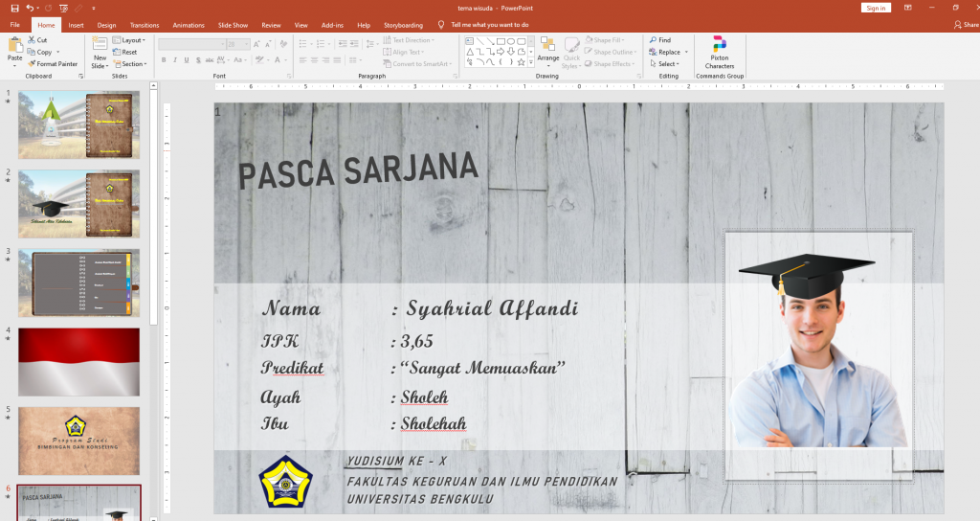Image resolution: width=980 pixels, height=521 pixels.
Task: Toggle Underline formatting
Action: 187,60
